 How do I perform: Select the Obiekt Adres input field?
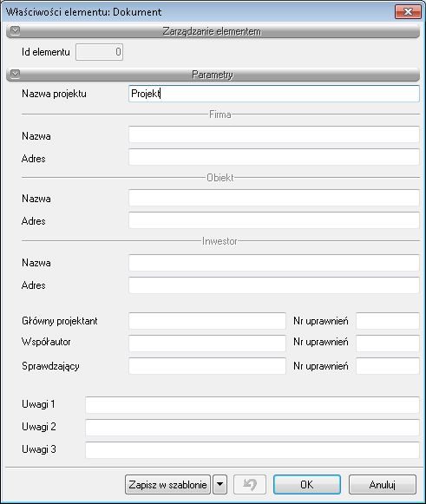pyautogui.click(x=274, y=220)
